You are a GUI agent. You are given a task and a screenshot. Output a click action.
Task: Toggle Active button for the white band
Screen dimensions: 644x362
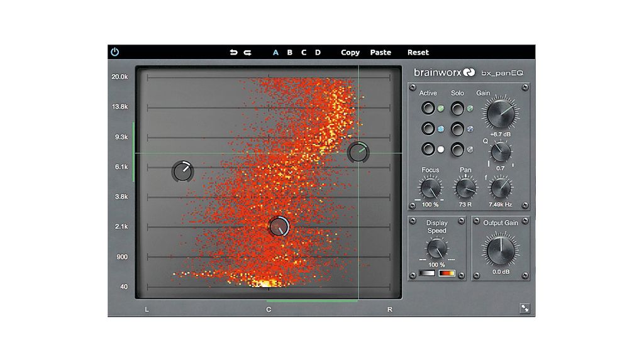(428, 148)
